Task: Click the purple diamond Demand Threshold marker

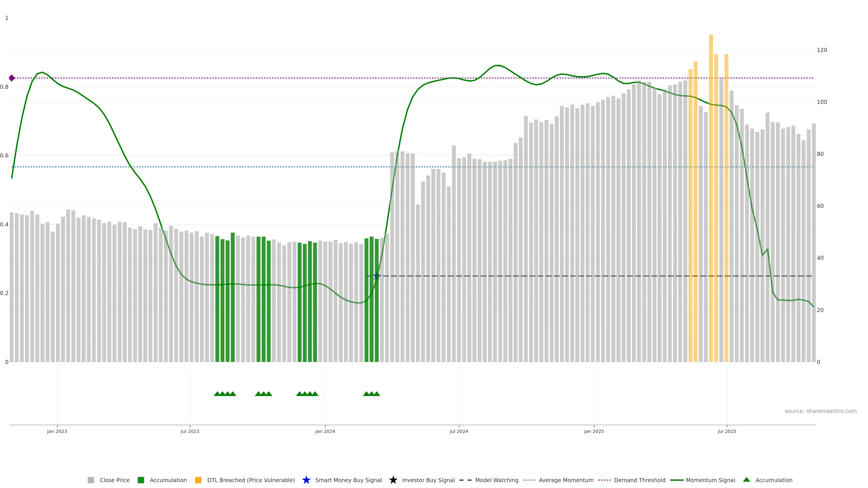Action: 12,78
